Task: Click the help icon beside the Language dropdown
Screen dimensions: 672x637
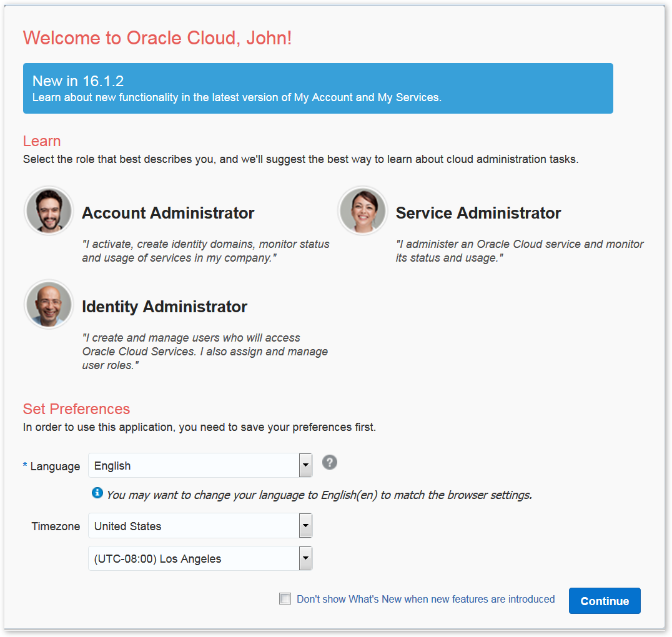Action: point(329,462)
